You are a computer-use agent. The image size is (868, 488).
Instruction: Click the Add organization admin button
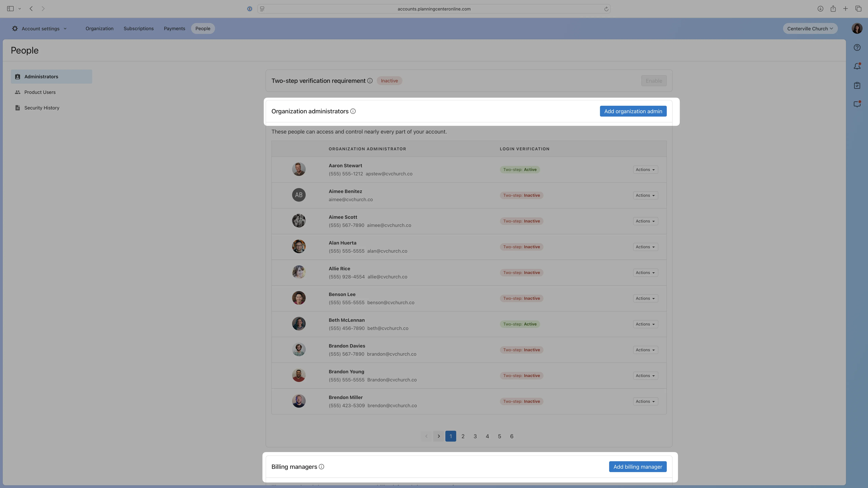pyautogui.click(x=633, y=111)
